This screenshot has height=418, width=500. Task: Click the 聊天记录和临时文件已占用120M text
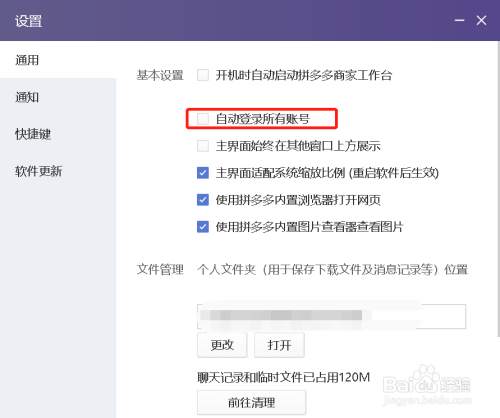(x=284, y=377)
